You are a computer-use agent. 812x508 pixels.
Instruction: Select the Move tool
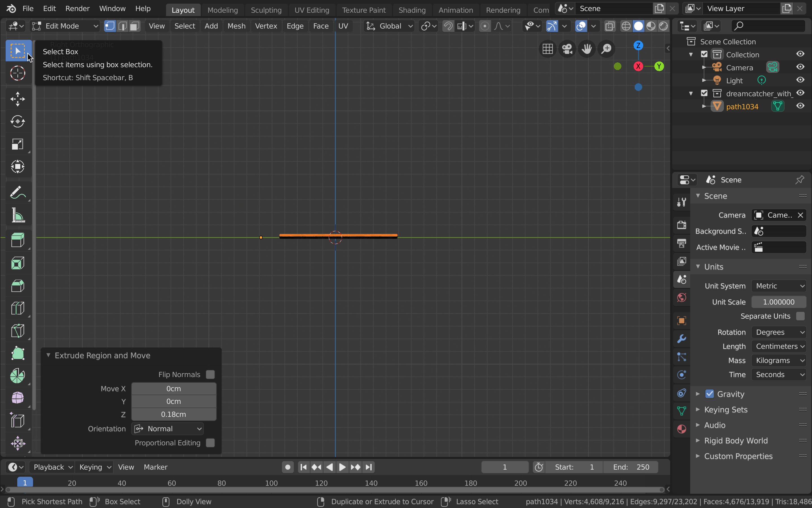click(x=17, y=99)
